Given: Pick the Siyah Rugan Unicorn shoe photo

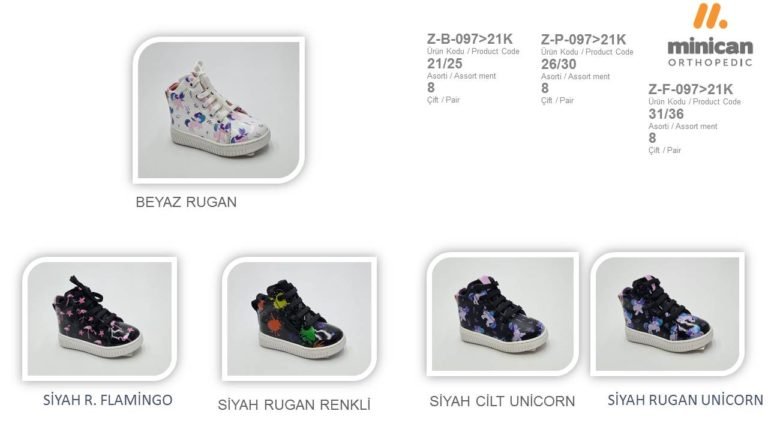Looking at the screenshot, I should tap(668, 314).
